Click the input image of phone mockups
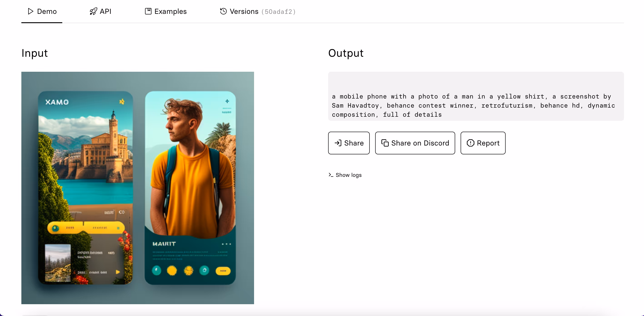This screenshot has height=316, width=644. (137, 188)
